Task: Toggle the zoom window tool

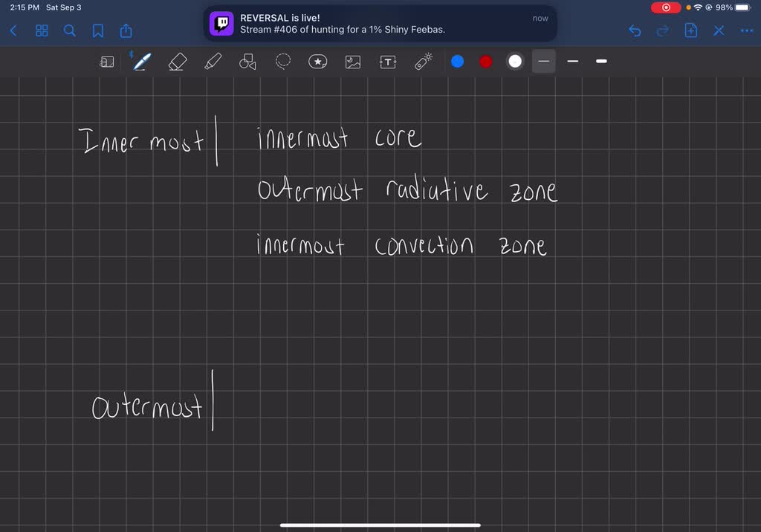Action: [x=107, y=62]
